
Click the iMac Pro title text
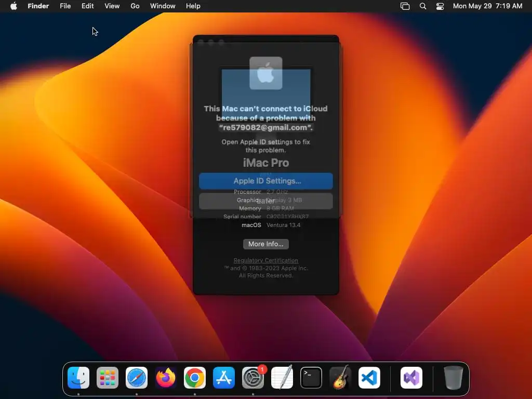[x=266, y=163]
